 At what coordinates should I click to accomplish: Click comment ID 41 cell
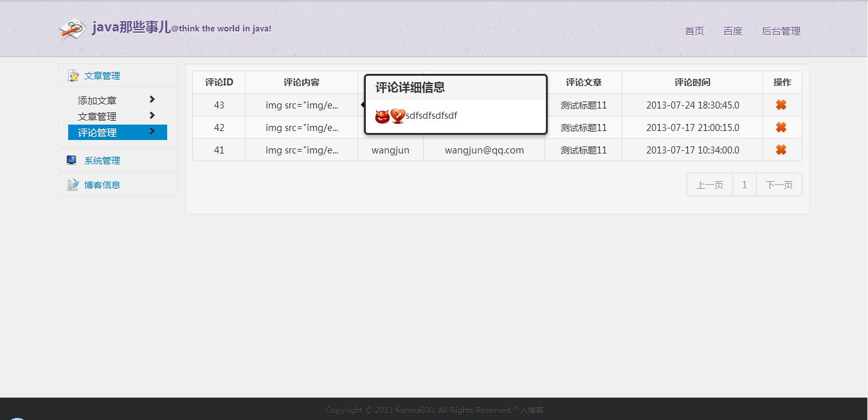click(x=219, y=150)
